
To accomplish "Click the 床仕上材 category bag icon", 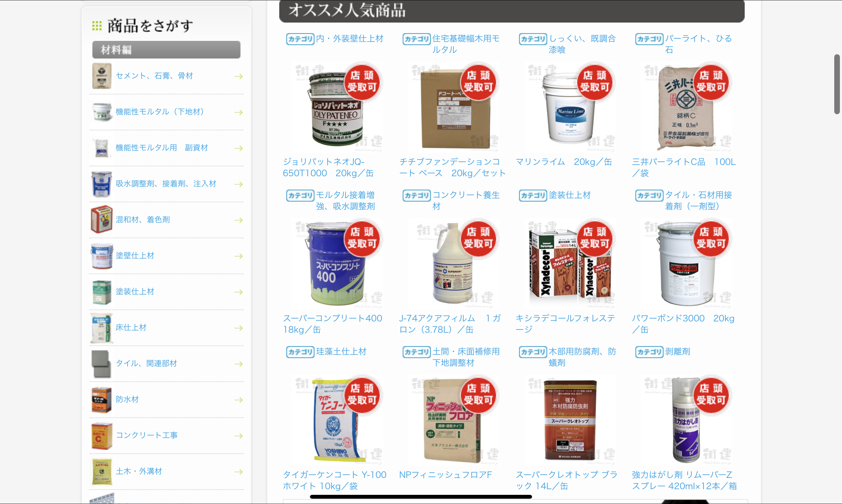I will (x=102, y=328).
